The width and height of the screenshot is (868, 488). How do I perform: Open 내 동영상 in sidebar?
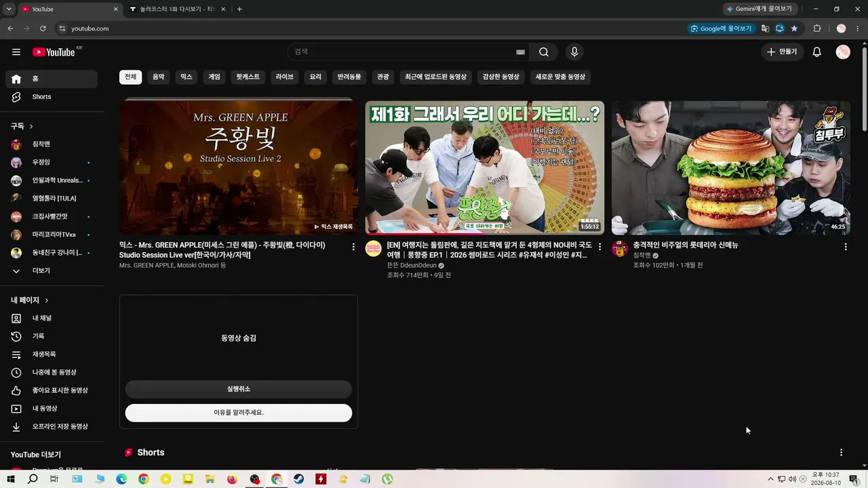pos(52,409)
